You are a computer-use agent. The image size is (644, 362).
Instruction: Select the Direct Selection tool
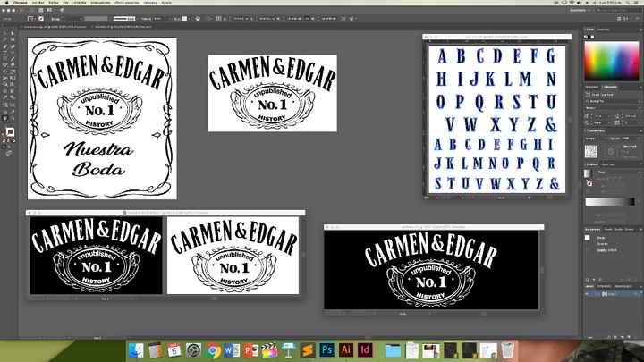click(12, 34)
